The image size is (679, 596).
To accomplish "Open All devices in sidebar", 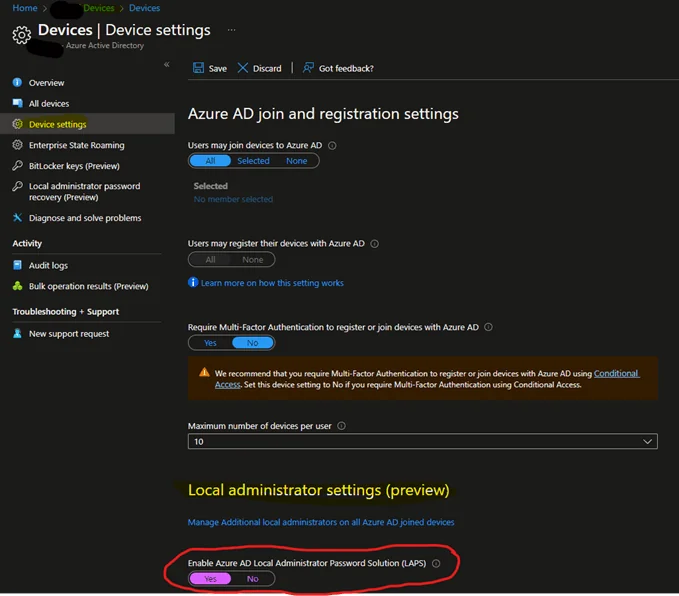I will pos(49,104).
